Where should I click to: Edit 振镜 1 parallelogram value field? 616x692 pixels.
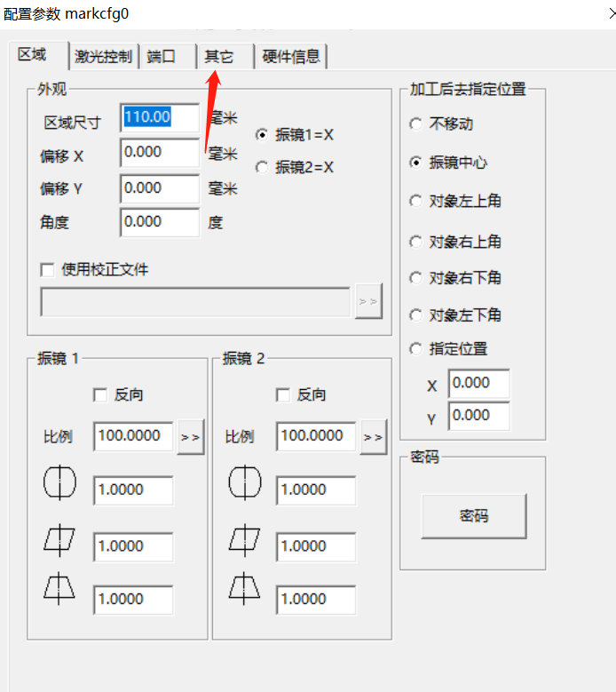coord(133,546)
